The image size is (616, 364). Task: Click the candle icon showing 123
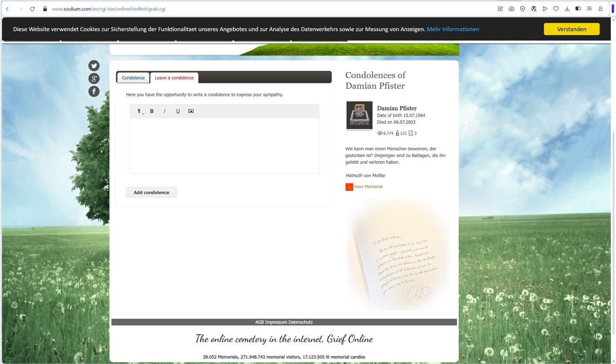coord(397,133)
